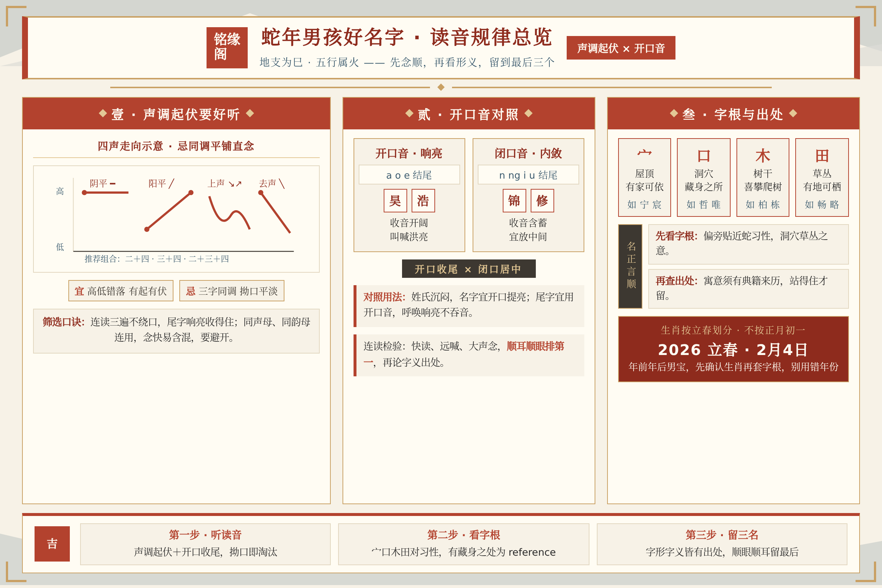The width and height of the screenshot is (882, 588).
Task: Select section header 叁 · 字根与出处
Action: (734, 114)
